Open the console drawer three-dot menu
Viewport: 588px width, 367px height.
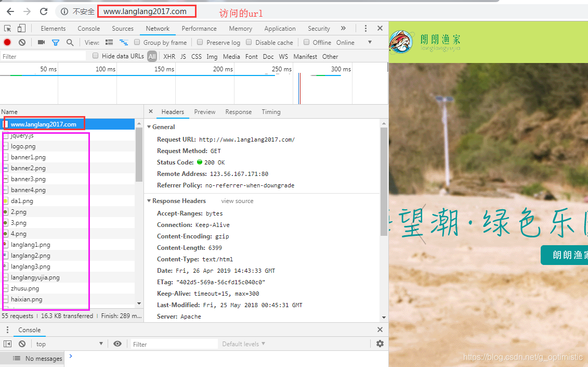[7, 330]
